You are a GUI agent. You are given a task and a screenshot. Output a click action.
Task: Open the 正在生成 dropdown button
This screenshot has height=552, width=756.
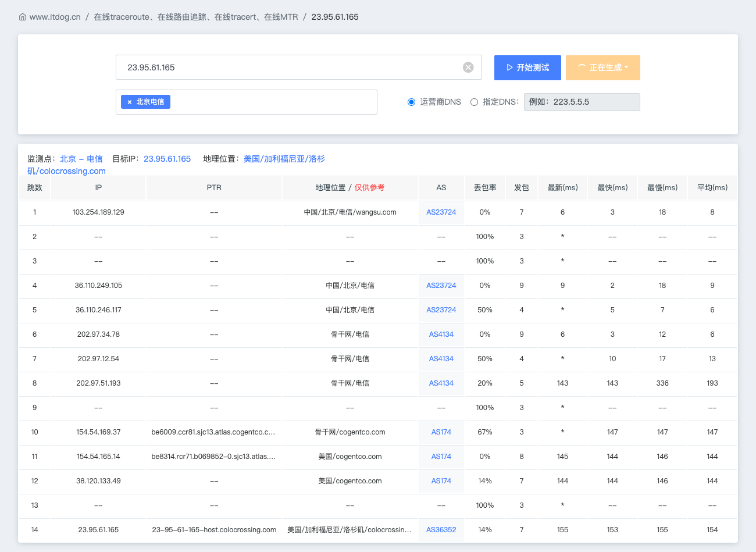coord(603,67)
